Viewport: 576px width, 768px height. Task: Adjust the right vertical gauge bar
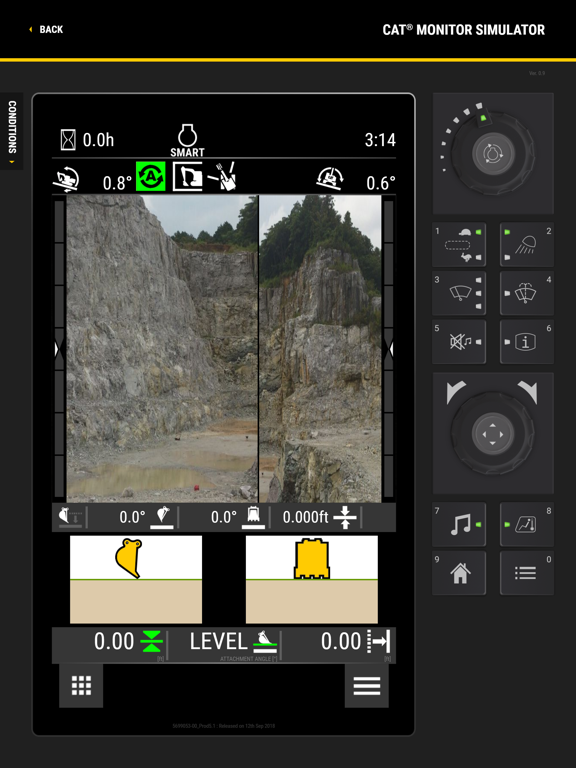[388, 348]
